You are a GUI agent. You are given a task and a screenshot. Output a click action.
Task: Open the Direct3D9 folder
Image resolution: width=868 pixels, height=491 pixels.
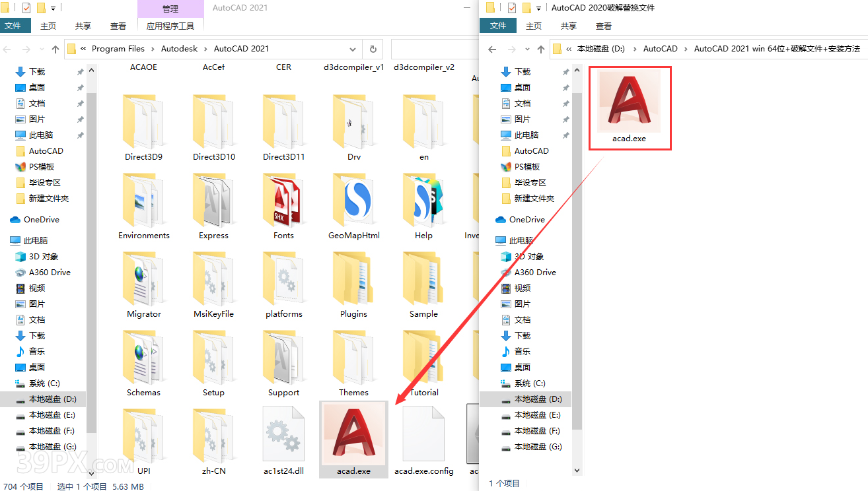(x=144, y=128)
